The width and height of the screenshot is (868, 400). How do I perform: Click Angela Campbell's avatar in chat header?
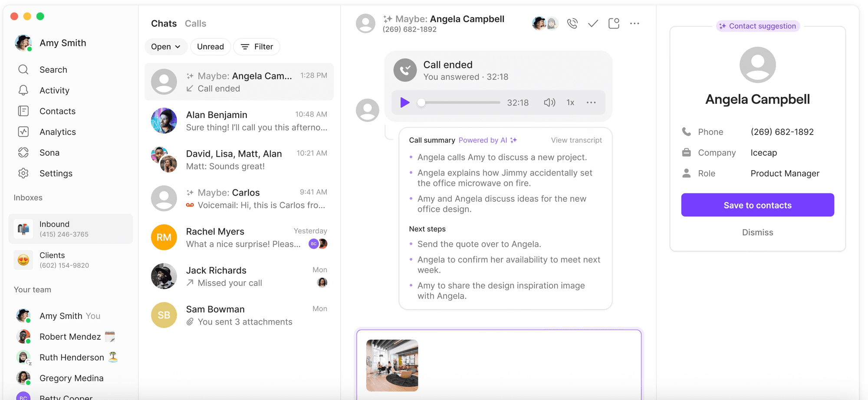click(365, 23)
